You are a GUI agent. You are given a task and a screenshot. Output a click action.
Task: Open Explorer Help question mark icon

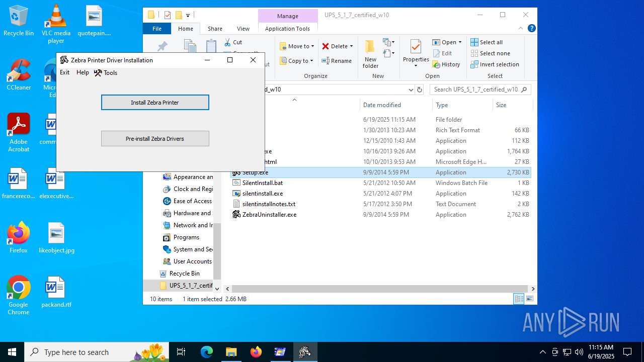click(x=531, y=29)
